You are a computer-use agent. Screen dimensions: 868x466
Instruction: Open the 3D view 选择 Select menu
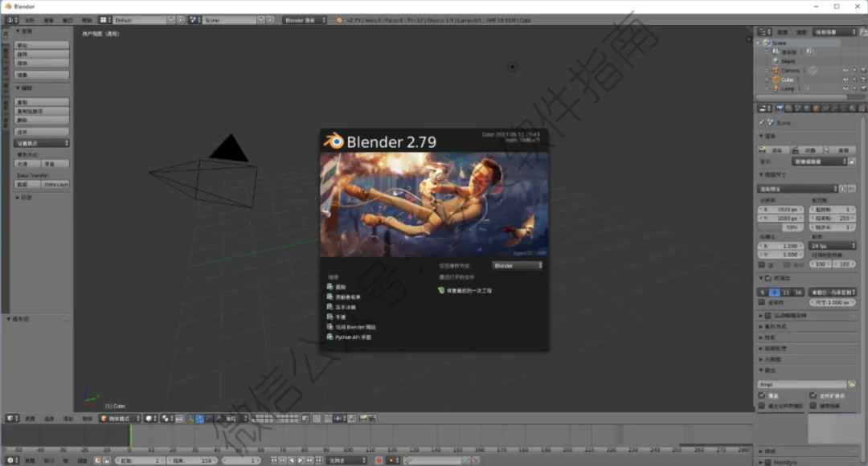(49, 419)
